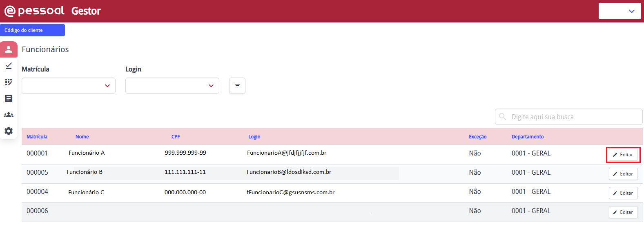Sort by Matrícula column header
The width and height of the screenshot is (644, 251).
(37, 137)
